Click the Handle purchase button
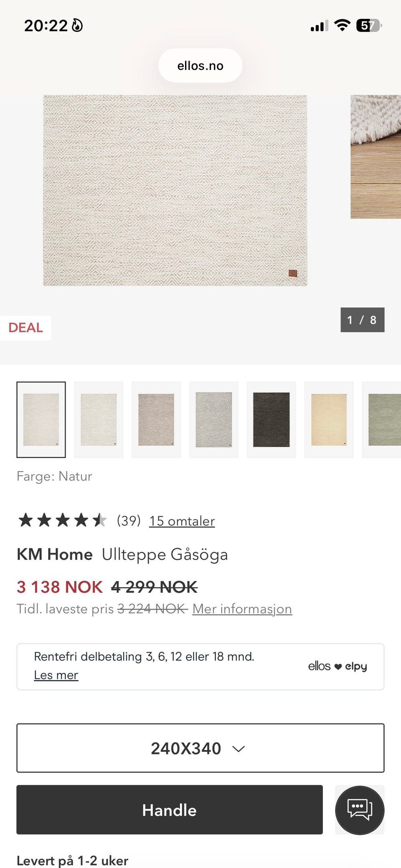This screenshot has width=401, height=868. pos(170,810)
